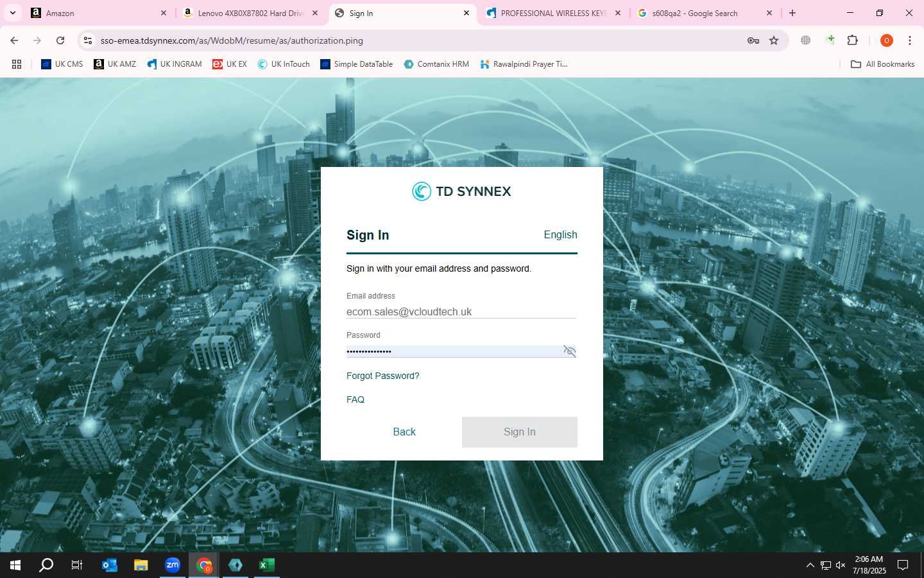Open Chrome from the taskbar

(204, 565)
